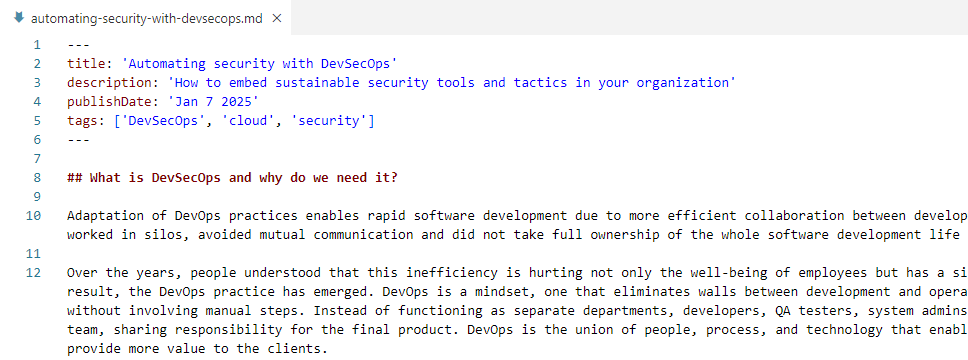Click the markdown file icon in tab

pyautogui.click(x=19, y=18)
